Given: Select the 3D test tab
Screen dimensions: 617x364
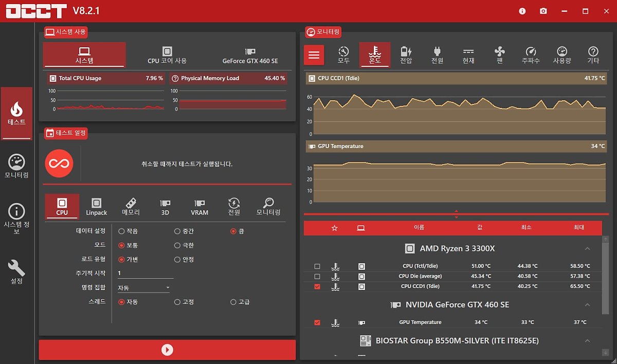Looking at the screenshot, I should coord(165,207).
